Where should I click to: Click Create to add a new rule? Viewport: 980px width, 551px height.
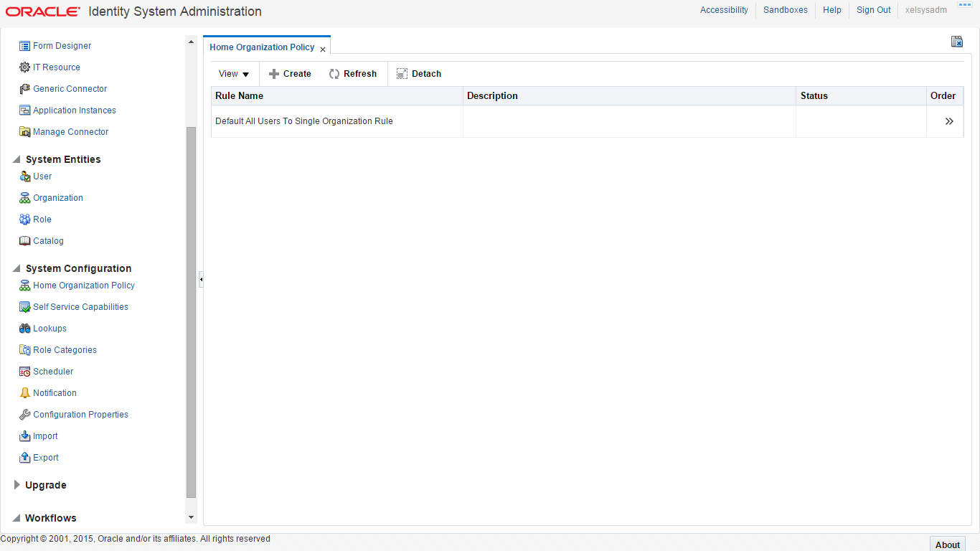[290, 73]
